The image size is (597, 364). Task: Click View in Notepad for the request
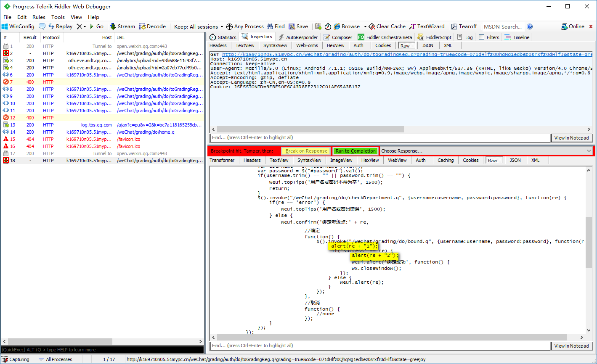click(x=571, y=138)
